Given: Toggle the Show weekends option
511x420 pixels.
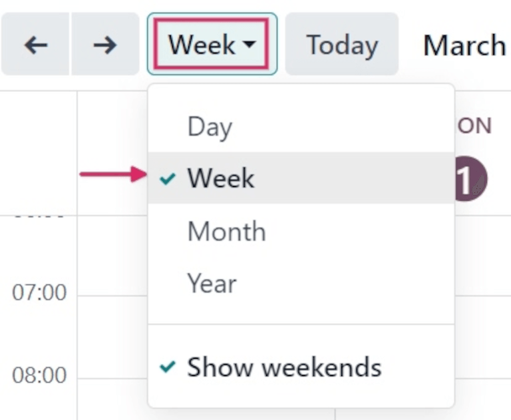Looking at the screenshot, I should pyautogui.click(x=284, y=367).
